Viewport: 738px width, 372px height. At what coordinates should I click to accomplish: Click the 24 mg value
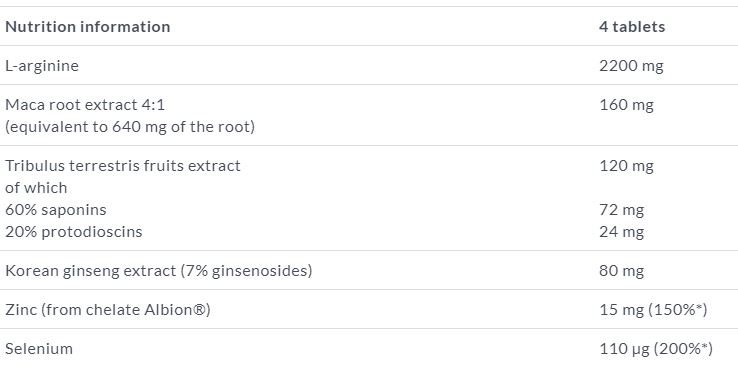621,232
